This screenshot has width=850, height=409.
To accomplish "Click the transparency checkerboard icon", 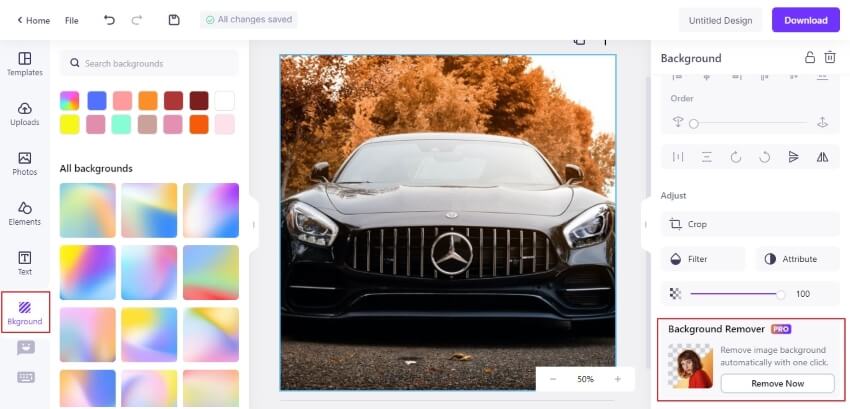I will tap(675, 294).
